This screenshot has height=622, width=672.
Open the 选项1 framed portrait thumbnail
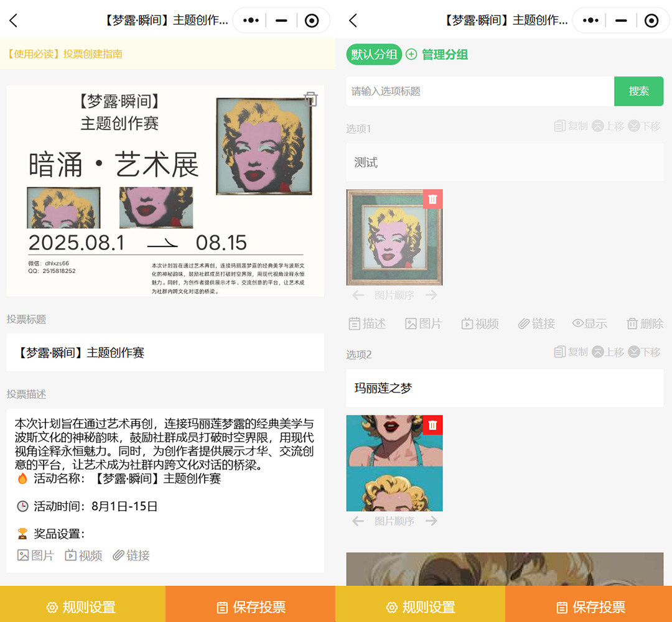[x=394, y=238]
